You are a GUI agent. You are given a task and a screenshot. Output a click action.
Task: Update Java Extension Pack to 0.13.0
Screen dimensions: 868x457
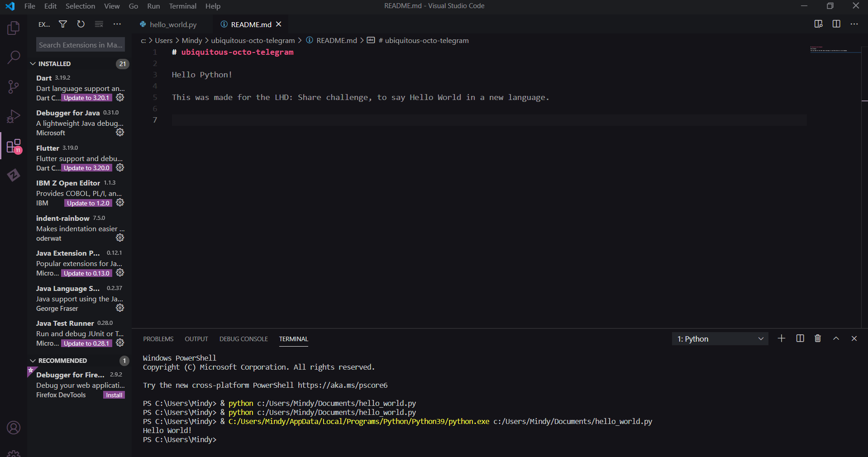coord(86,273)
